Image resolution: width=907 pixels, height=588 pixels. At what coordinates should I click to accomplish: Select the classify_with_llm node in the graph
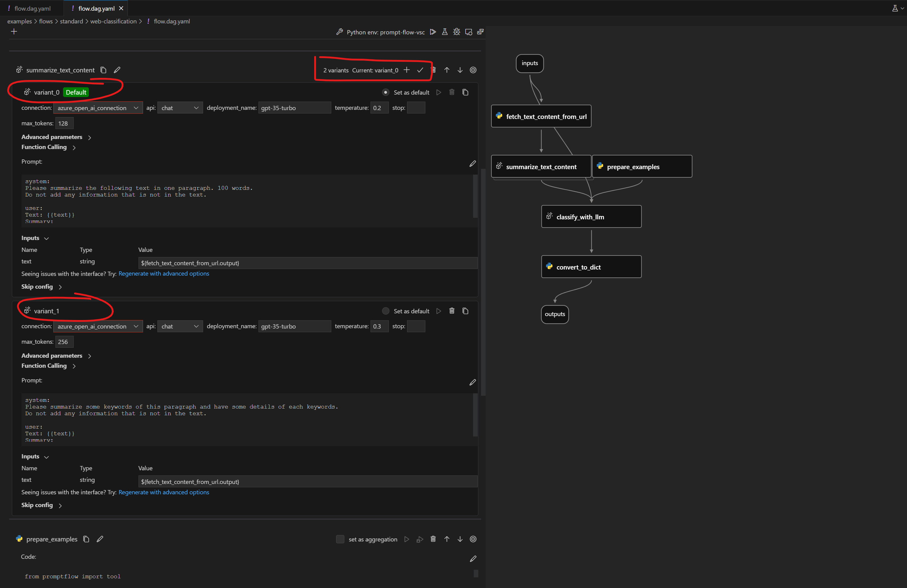(591, 217)
